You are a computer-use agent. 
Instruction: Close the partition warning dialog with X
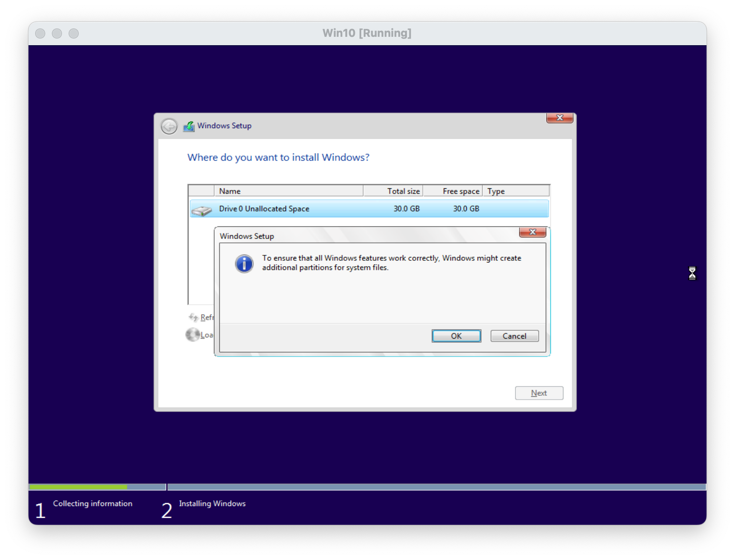tap(532, 232)
